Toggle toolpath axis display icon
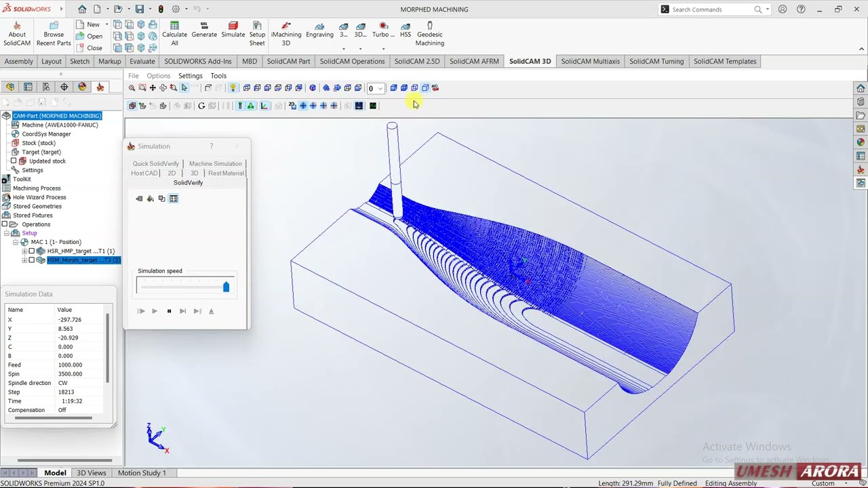 [264, 106]
